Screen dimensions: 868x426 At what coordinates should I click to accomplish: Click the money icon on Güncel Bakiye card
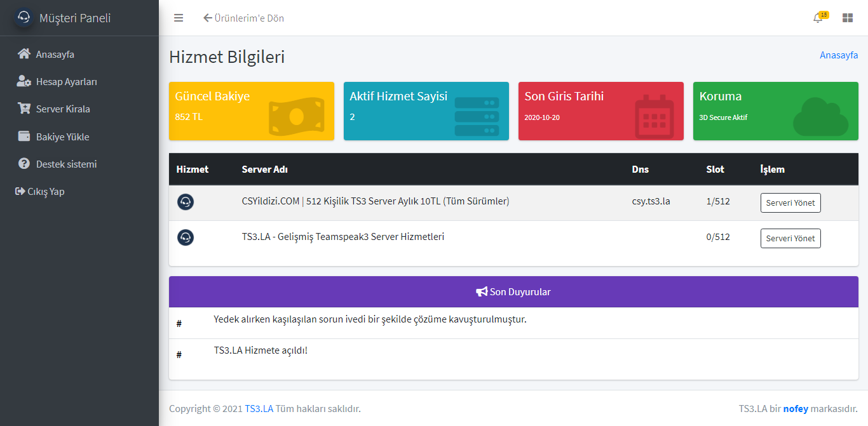coord(296,116)
